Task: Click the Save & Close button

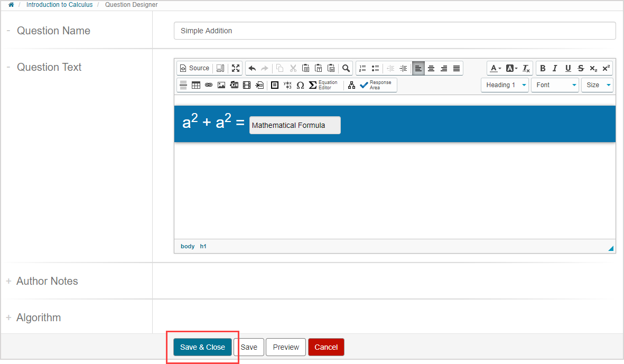Action: [x=202, y=347]
